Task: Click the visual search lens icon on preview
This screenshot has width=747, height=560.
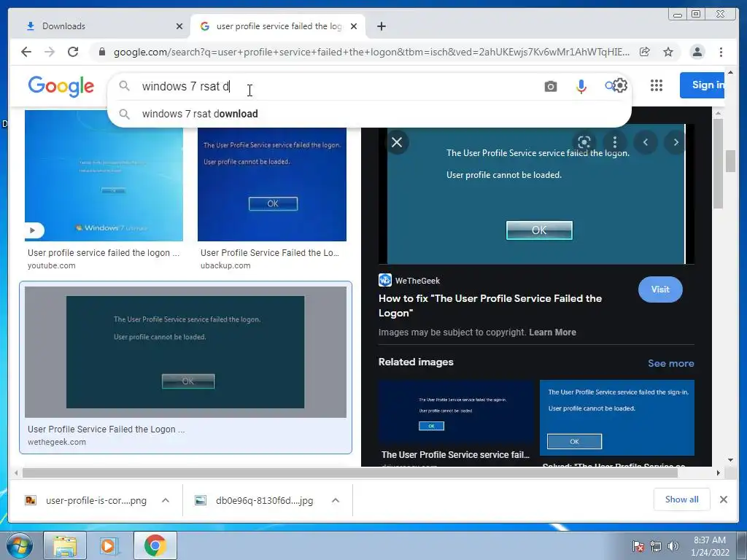Action: coord(584,142)
